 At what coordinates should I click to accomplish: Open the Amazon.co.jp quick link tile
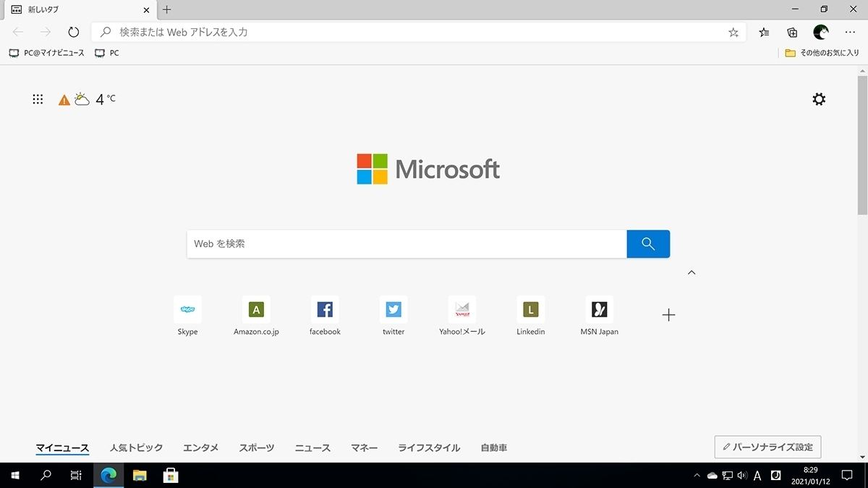pos(256,316)
